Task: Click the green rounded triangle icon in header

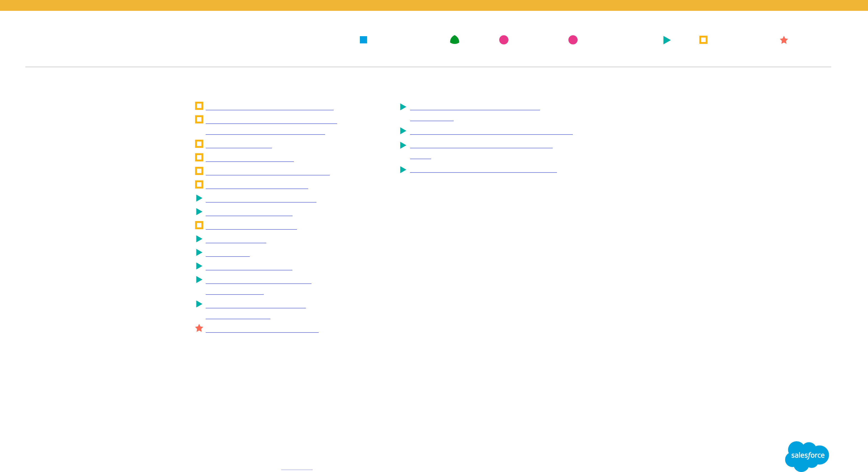Action: pyautogui.click(x=455, y=40)
